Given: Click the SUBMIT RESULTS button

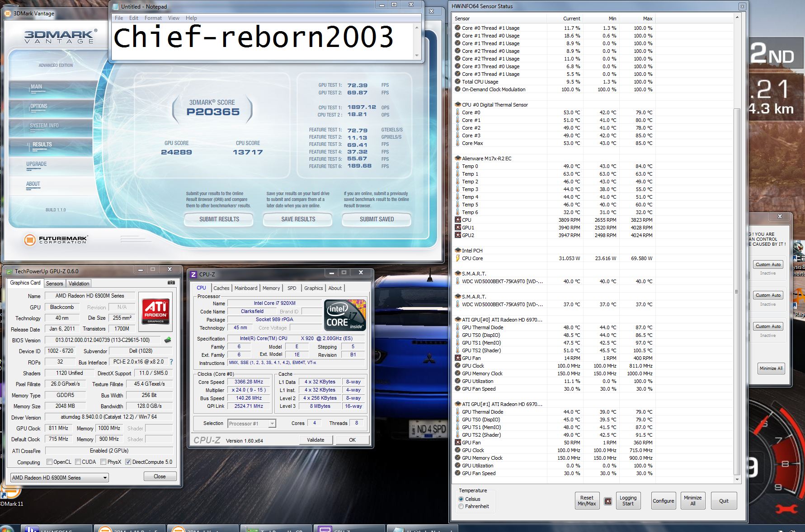Looking at the screenshot, I should [x=219, y=219].
